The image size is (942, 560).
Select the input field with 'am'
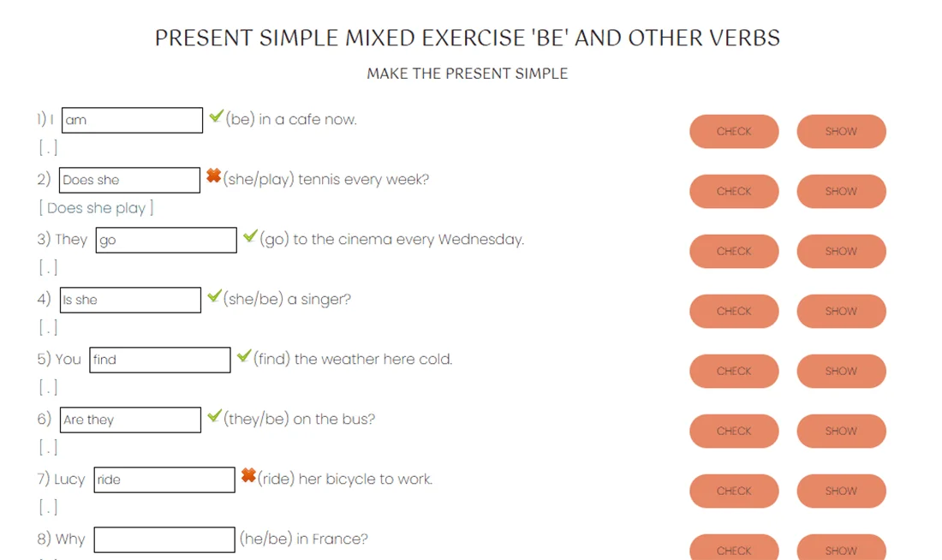point(133,120)
